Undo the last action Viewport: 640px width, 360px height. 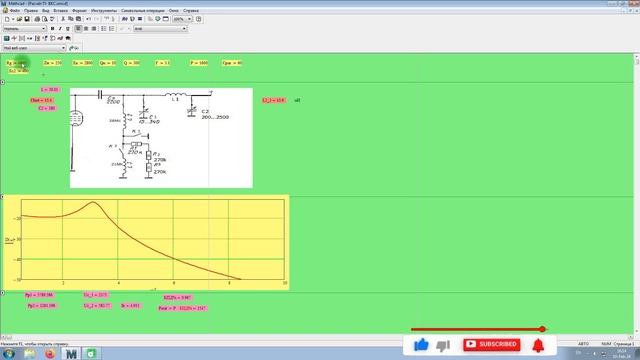pyautogui.click(x=89, y=19)
